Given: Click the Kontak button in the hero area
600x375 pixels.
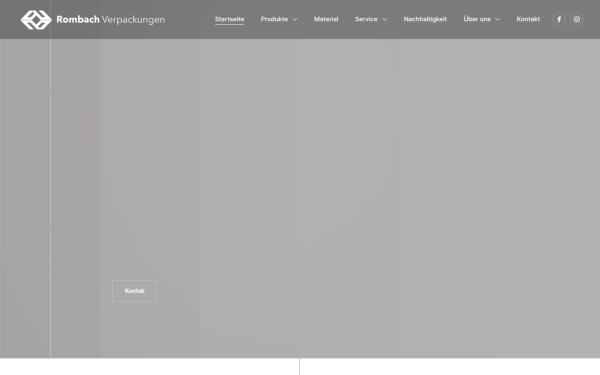Looking at the screenshot, I should [x=134, y=291].
